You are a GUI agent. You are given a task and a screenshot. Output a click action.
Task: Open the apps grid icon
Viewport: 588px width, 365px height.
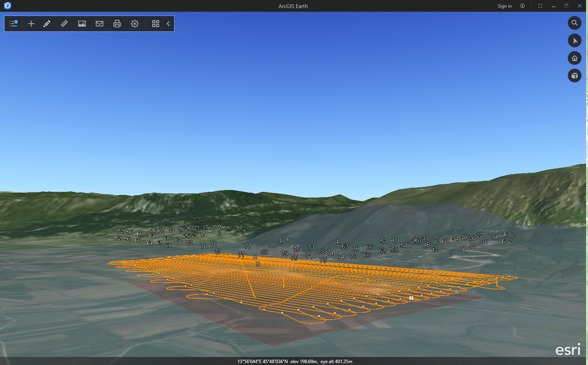click(x=156, y=24)
